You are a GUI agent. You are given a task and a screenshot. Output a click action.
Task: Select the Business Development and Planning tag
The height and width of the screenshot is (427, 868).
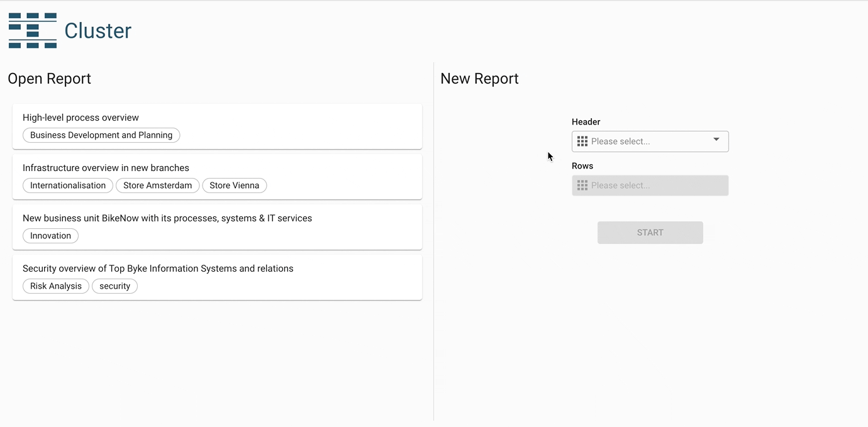pyautogui.click(x=101, y=135)
